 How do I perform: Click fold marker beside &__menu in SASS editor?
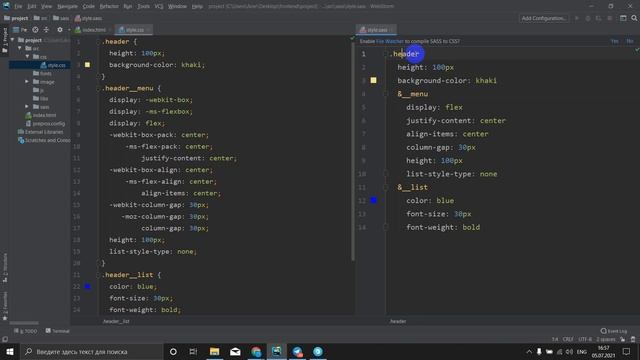click(386, 94)
